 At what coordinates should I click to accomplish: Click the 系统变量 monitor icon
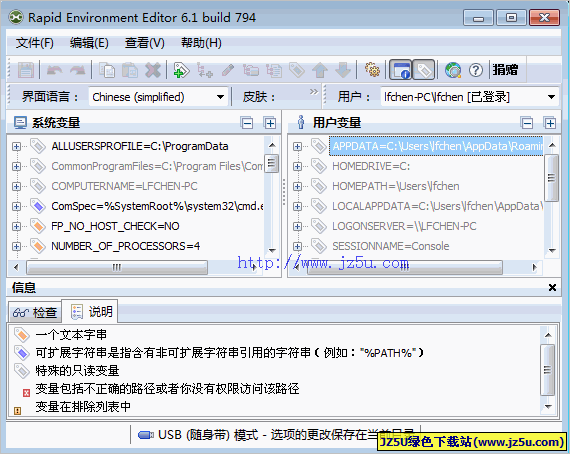point(20,123)
